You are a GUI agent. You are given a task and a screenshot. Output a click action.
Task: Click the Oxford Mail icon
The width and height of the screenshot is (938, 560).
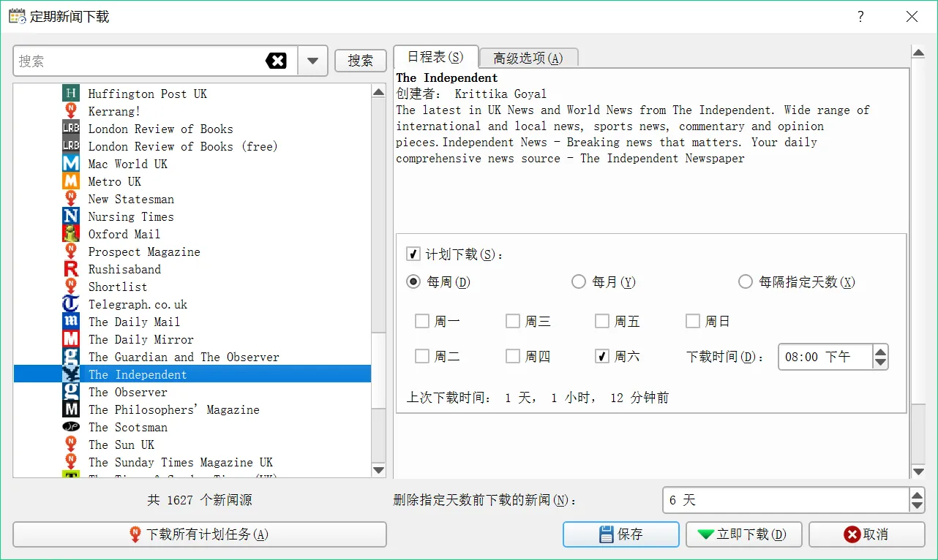[71, 234]
